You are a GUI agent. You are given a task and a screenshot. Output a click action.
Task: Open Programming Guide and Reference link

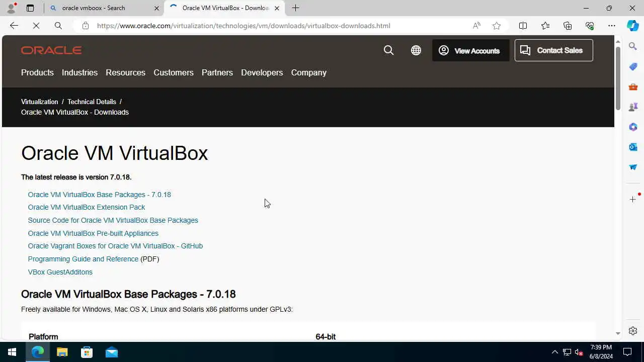[x=83, y=259]
